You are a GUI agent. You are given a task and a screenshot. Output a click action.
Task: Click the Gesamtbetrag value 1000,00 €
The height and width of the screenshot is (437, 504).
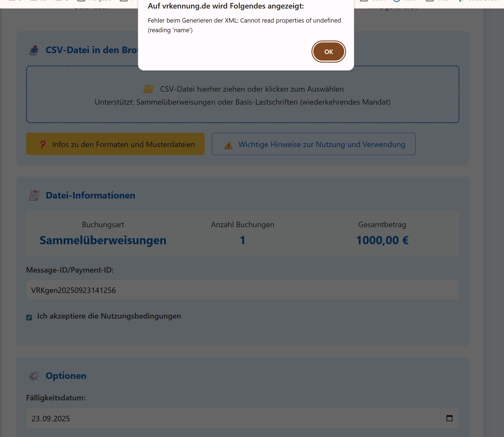tap(382, 240)
